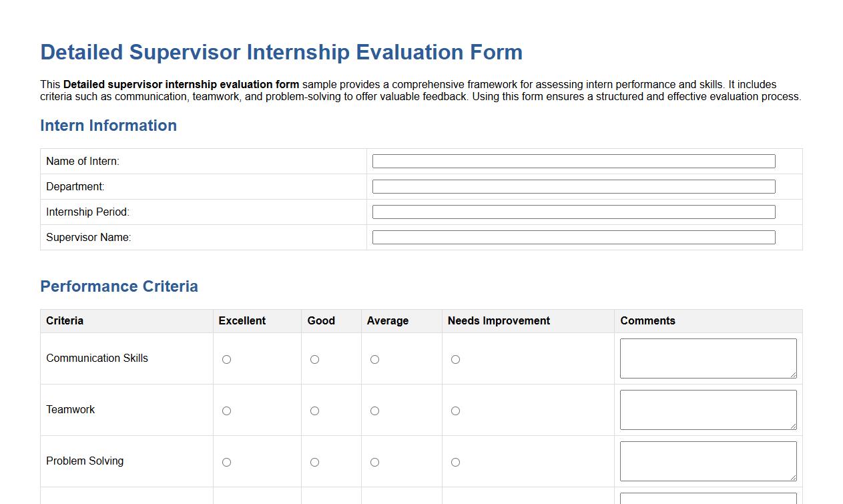Click the Supervisor Name input field
The width and height of the screenshot is (843, 504).
pyautogui.click(x=574, y=237)
